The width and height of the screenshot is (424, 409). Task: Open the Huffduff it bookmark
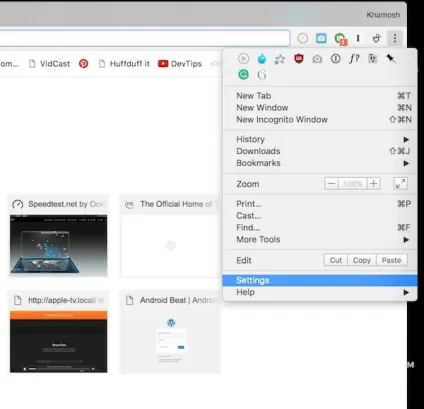124,64
